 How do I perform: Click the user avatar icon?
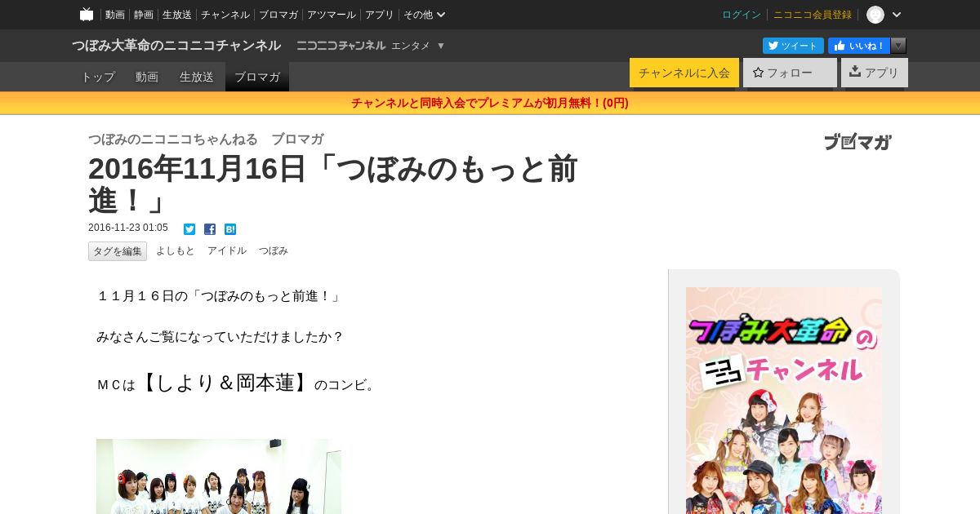point(875,15)
